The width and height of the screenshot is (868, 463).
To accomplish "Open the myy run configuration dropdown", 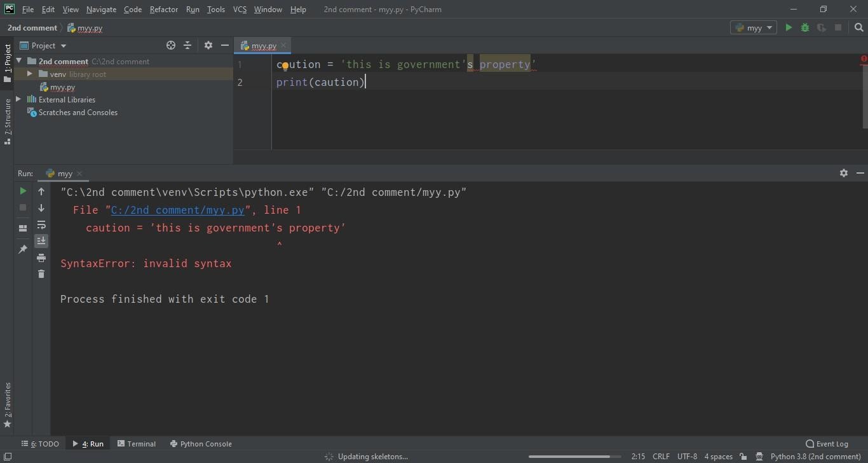I will (x=753, y=27).
